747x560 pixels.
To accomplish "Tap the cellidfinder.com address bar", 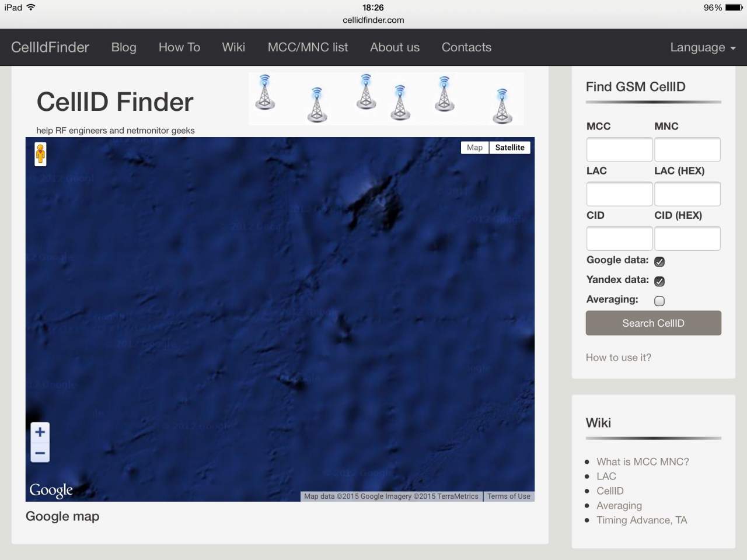I will tap(373, 20).
